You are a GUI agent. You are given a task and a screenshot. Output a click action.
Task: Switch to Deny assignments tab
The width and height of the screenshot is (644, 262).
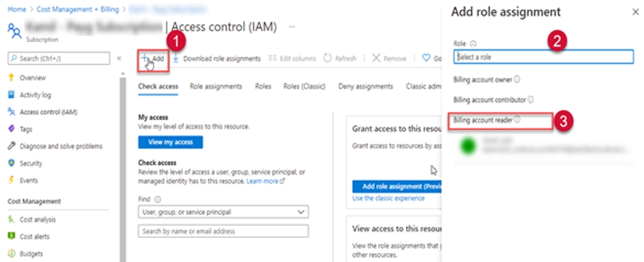[x=366, y=86]
